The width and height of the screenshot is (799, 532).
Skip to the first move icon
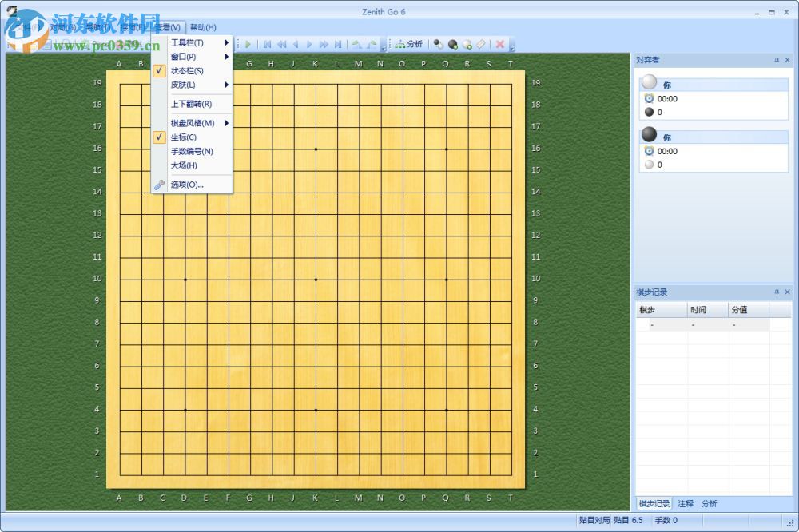click(268, 44)
